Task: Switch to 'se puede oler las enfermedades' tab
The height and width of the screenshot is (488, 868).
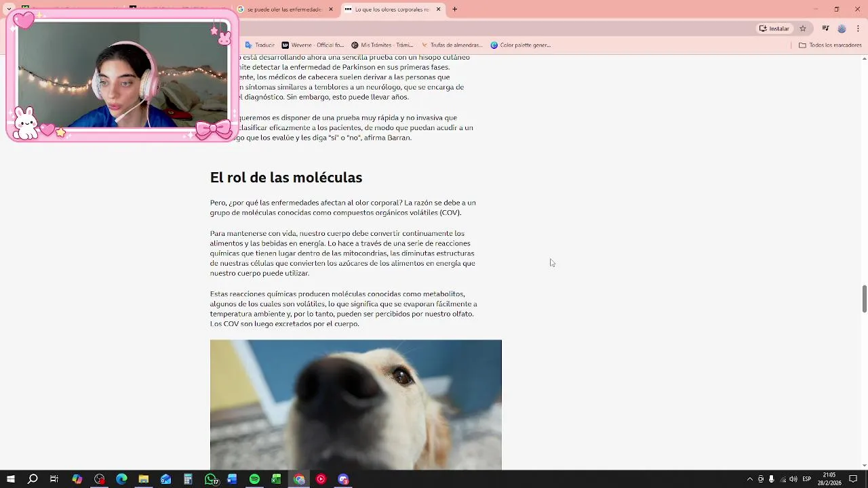Action: [285, 9]
